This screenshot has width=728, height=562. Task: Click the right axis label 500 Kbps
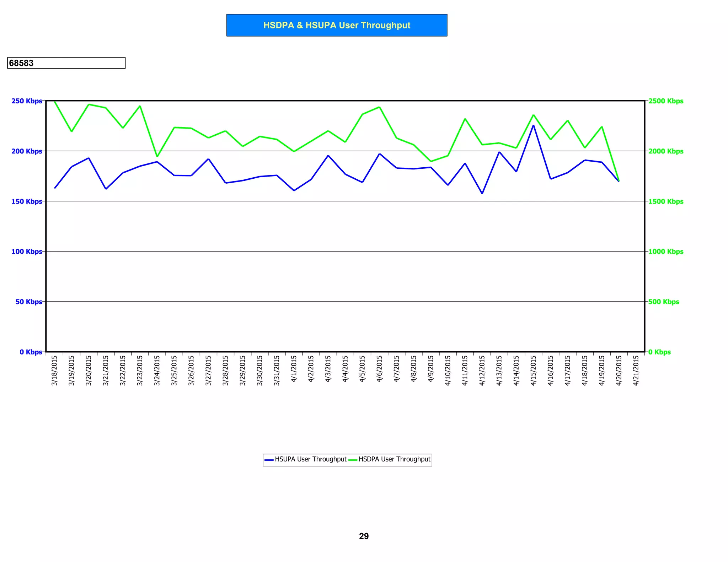coord(664,302)
